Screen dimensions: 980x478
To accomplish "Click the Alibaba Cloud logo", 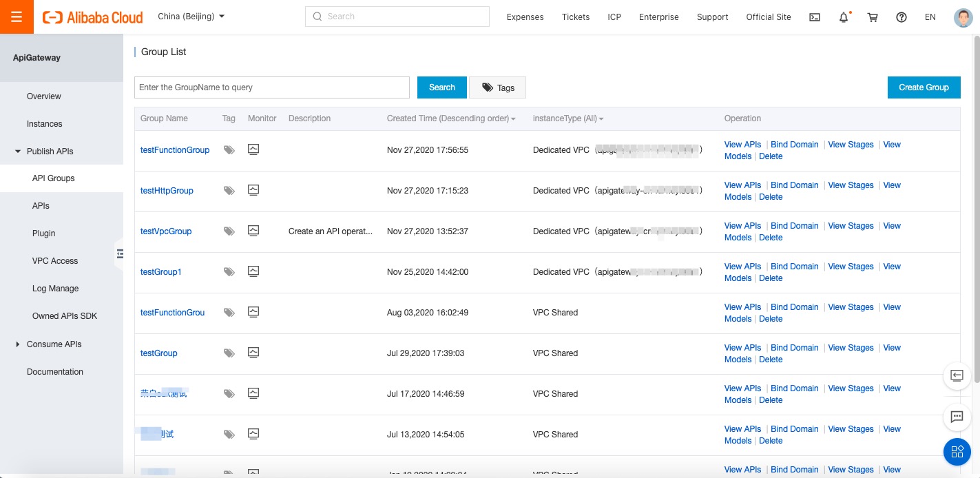I will pyautogui.click(x=93, y=17).
